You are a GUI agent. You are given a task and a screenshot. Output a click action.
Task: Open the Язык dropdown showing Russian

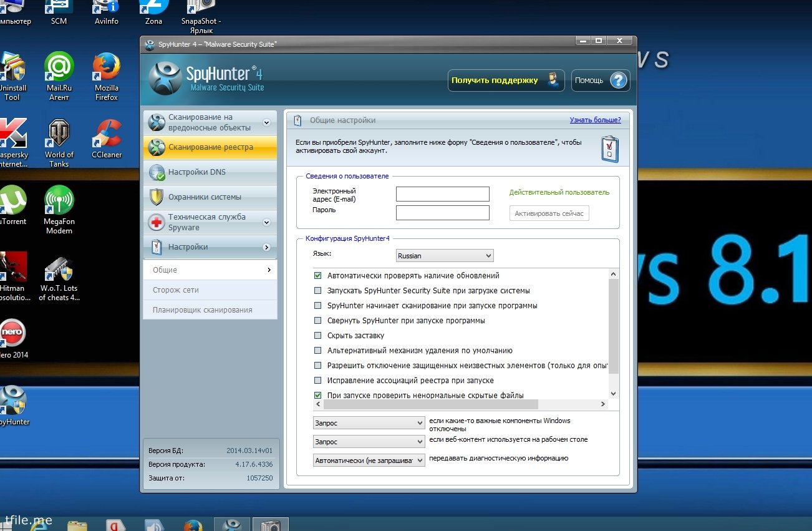(445, 256)
